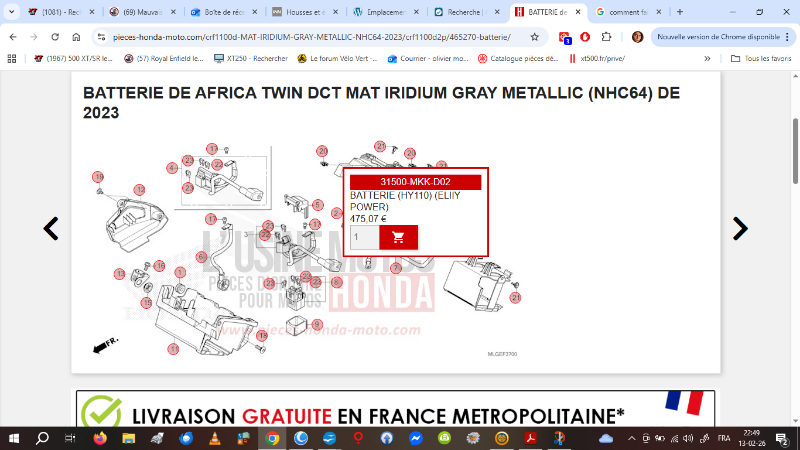Open the (1967) 500 XT/SR bookmark
Viewport: 800px width, 450px height.
coord(73,59)
